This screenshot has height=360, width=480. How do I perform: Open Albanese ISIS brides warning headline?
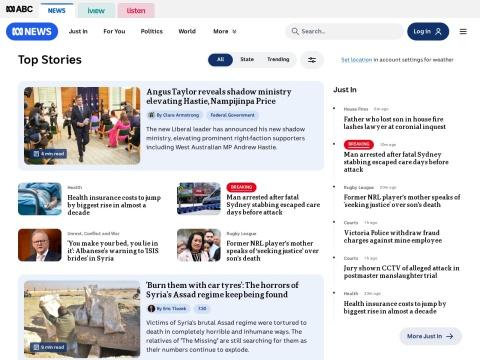click(x=113, y=251)
